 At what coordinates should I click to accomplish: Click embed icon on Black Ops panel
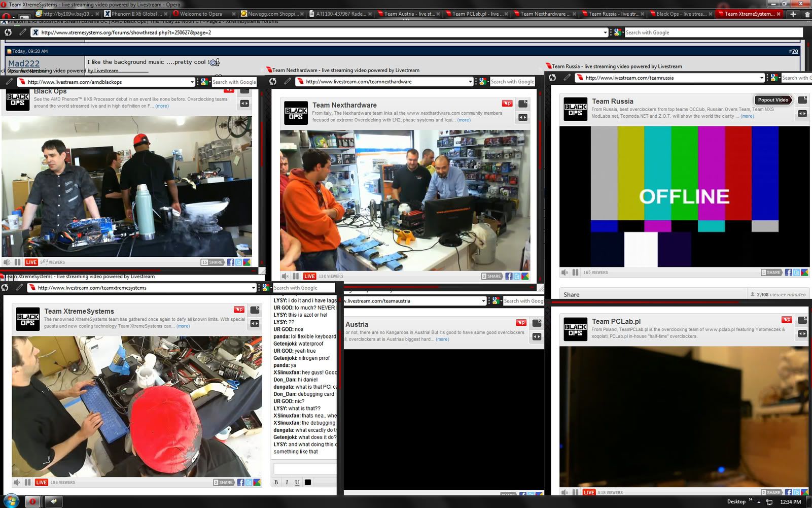244,103
